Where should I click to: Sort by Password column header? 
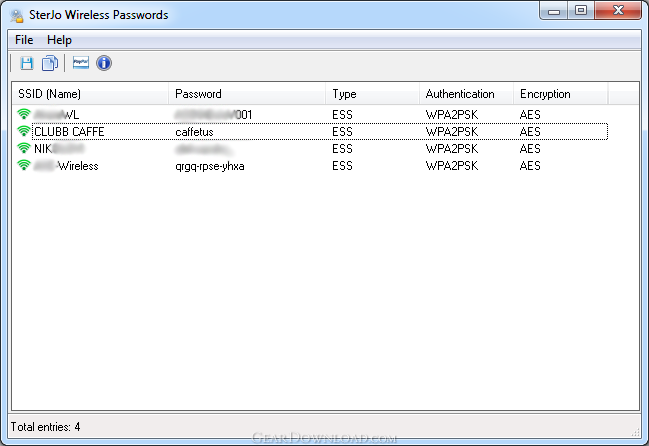(x=247, y=94)
